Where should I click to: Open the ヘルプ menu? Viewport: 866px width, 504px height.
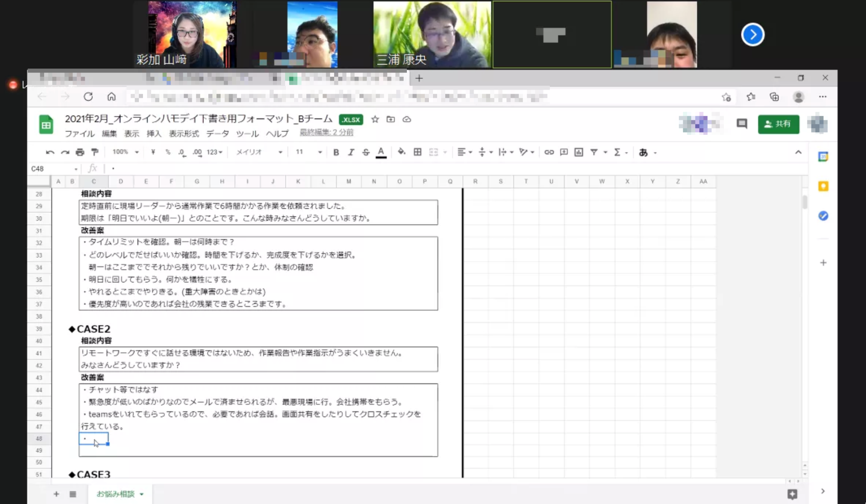[x=277, y=133]
